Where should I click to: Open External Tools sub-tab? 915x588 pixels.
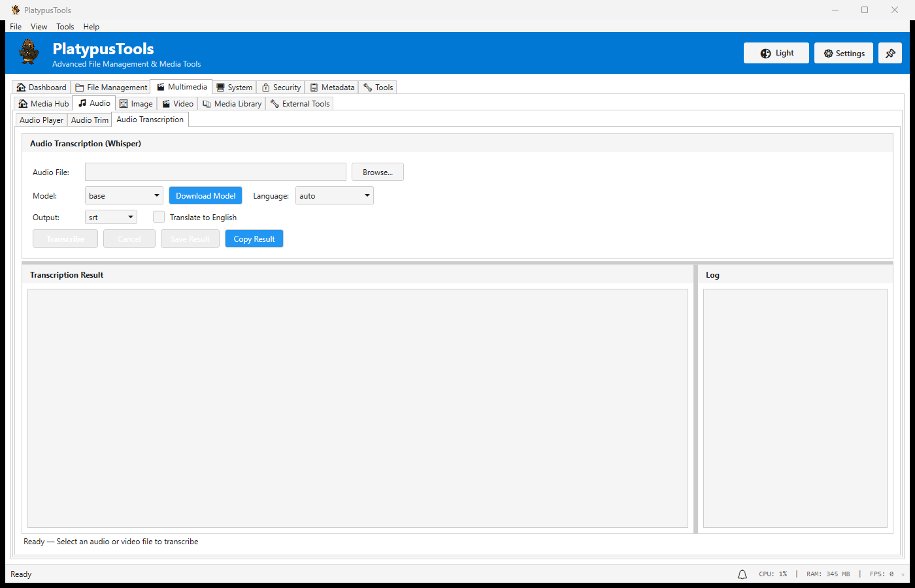pyautogui.click(x=300, y=104)
